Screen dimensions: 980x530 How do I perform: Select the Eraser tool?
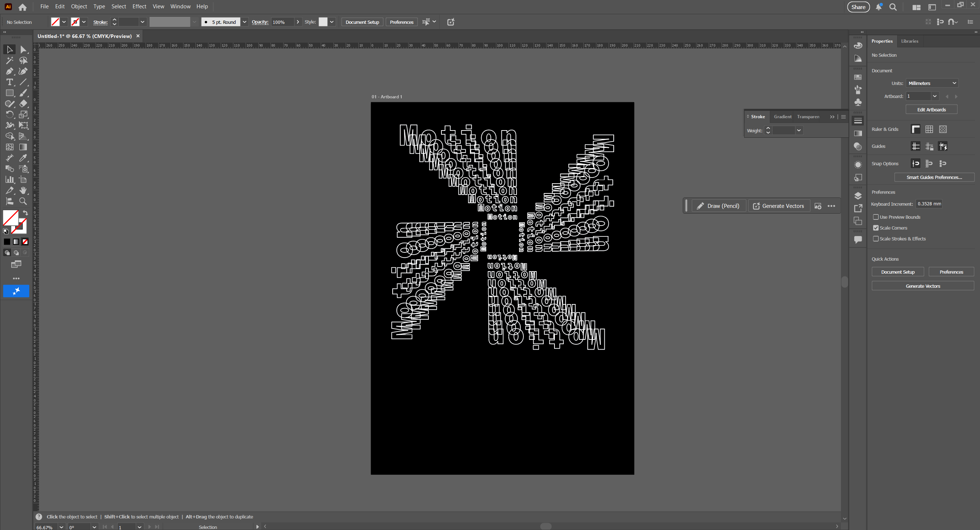click(23, 103)
